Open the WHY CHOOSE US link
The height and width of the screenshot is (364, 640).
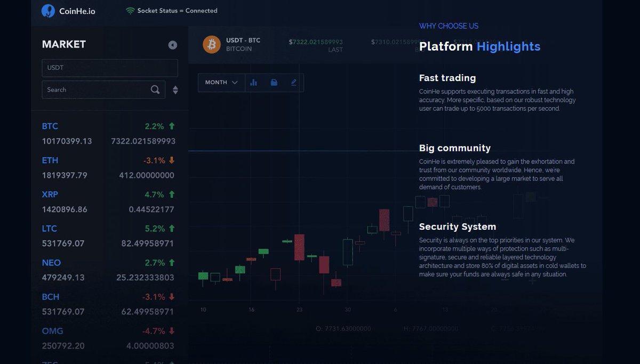coord(449,26)
